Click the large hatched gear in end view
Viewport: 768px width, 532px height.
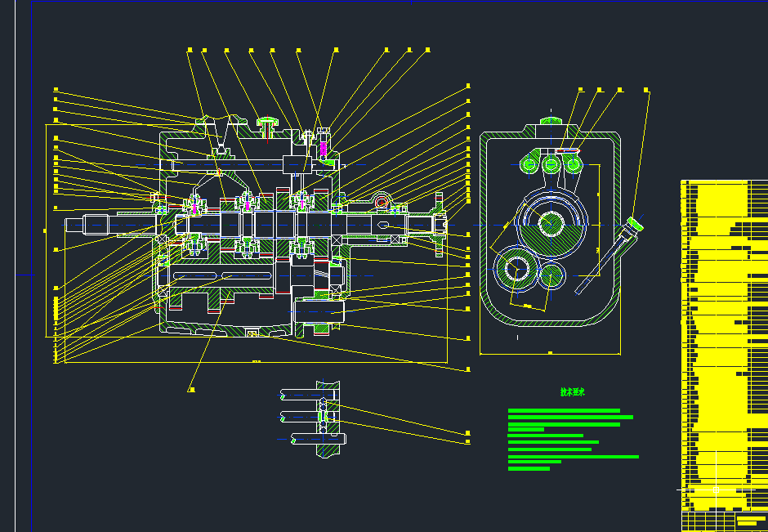tap(551, 224)
